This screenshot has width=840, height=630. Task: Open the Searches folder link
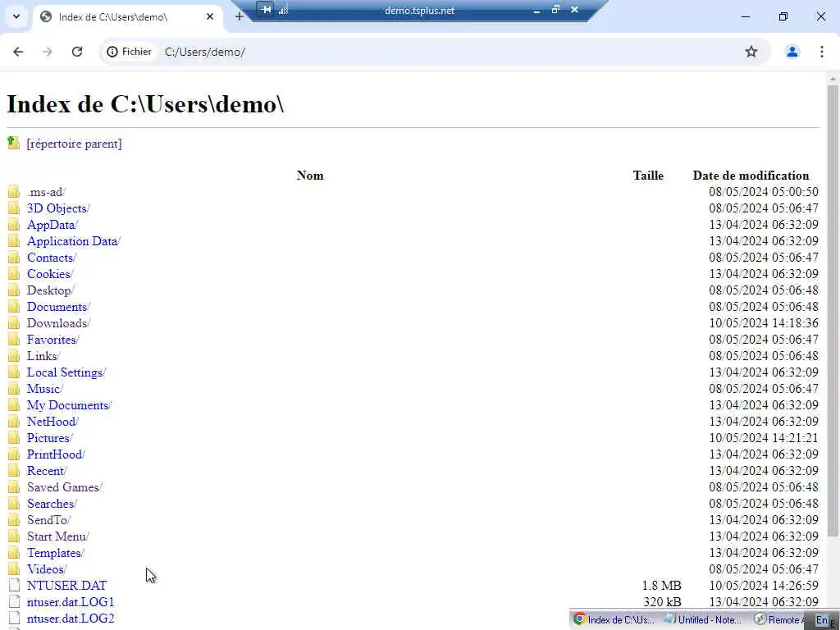52,504
